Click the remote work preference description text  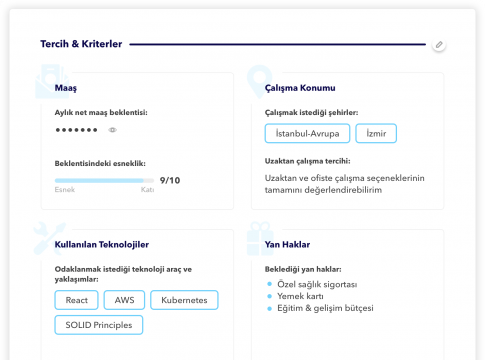(x=345, y=184)
